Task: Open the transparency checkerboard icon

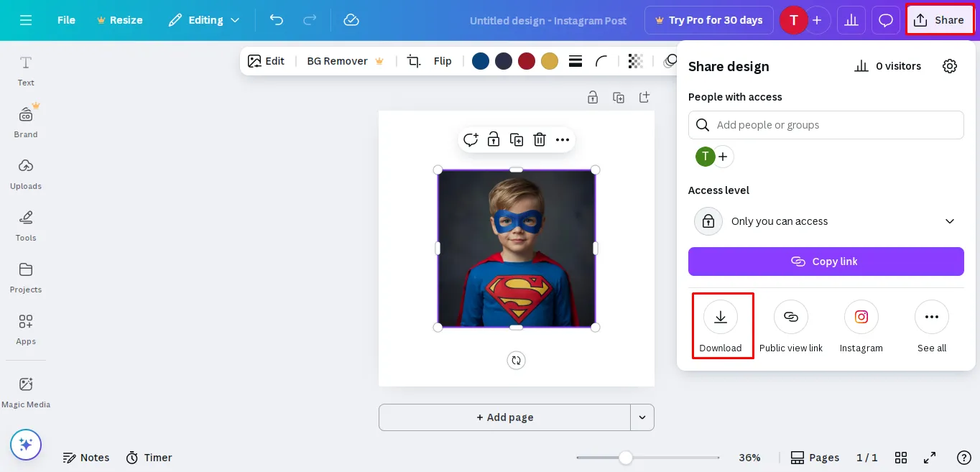Action: pos(635,61)
